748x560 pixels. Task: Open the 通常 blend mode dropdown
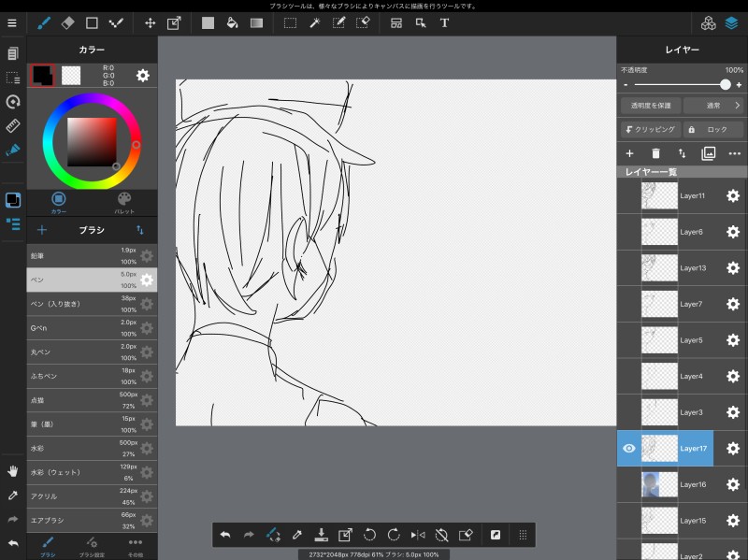713,106
